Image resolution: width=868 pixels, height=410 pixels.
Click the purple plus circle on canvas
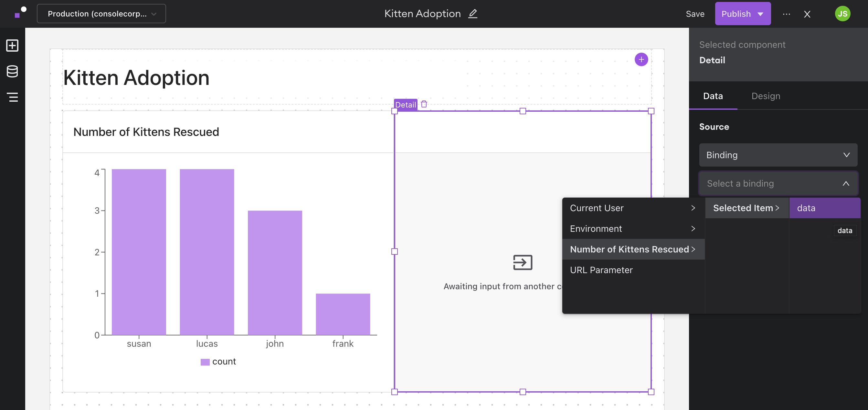click(x=641, y=60)
